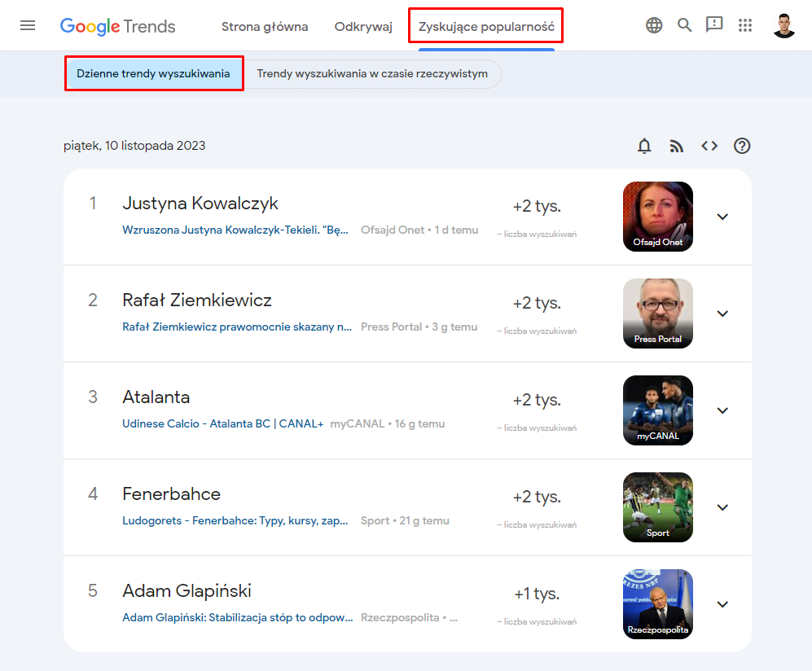Open the hamburger main menu

28,25
